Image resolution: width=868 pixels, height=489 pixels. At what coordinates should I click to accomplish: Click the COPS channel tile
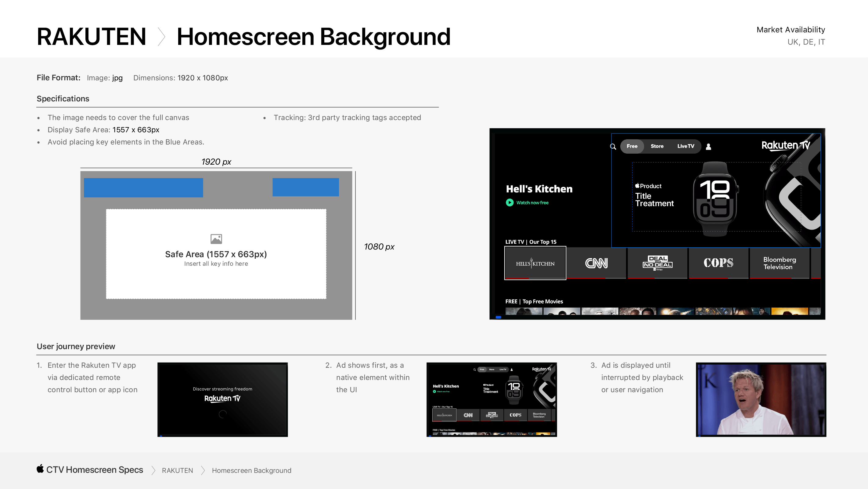[718, 263]
